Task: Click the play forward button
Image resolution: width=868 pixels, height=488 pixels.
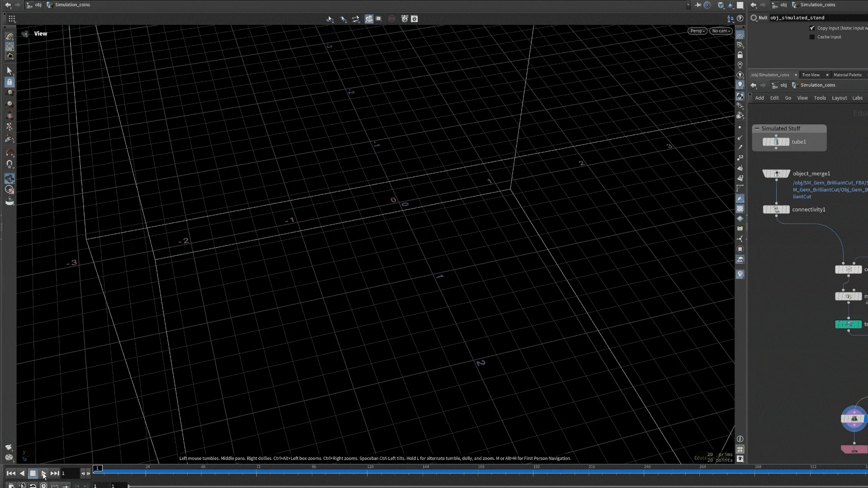Action: (44, 473)
